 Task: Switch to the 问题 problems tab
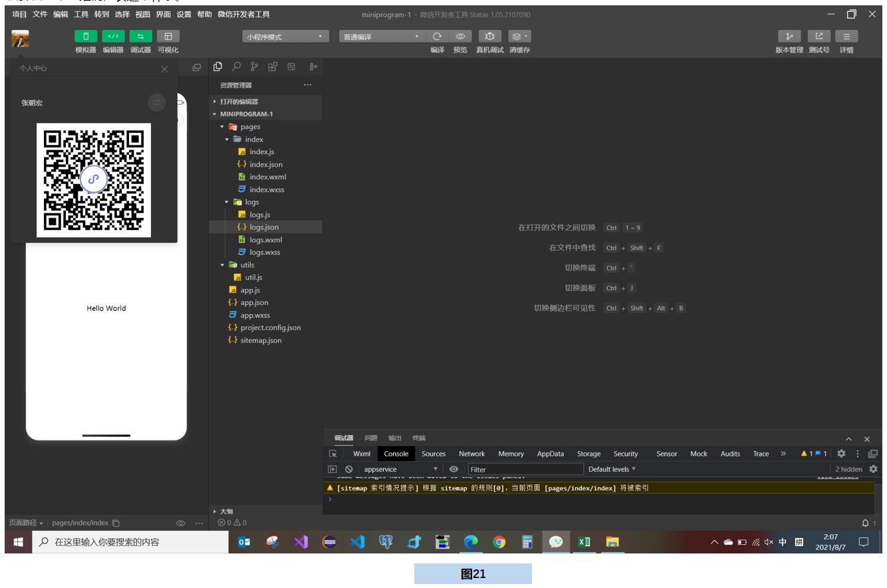pyautogui.click(x=370, y=438)
